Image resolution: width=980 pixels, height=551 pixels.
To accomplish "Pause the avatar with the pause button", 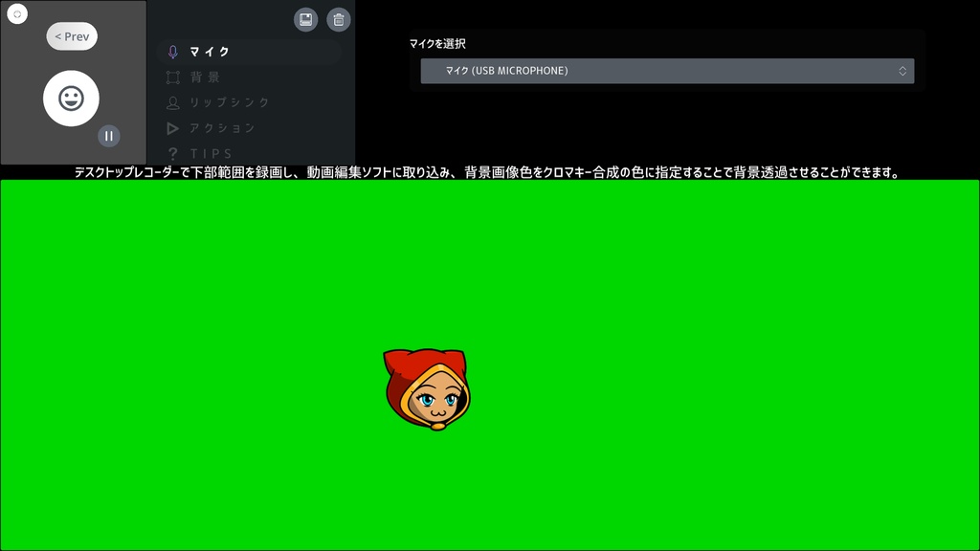I will [109, 136].
